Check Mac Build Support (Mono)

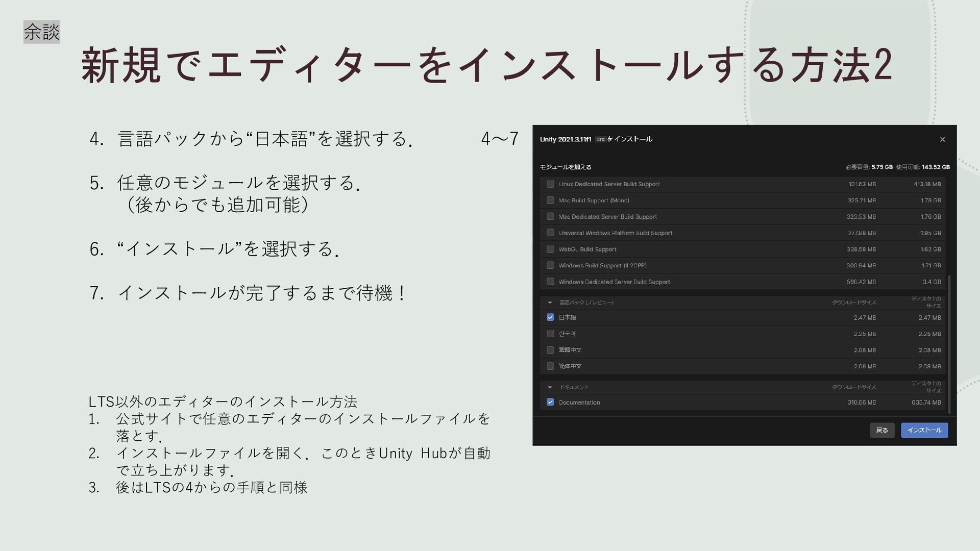coord(550,200)
